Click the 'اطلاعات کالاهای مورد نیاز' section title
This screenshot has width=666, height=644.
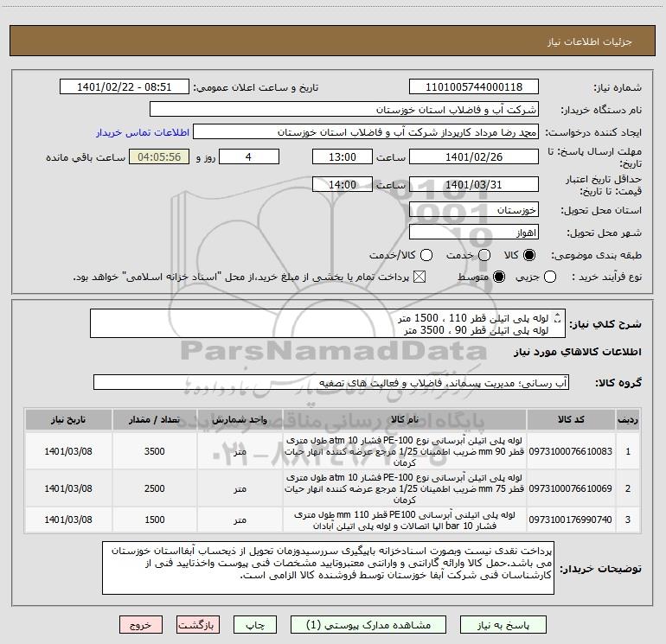[577, 352]
